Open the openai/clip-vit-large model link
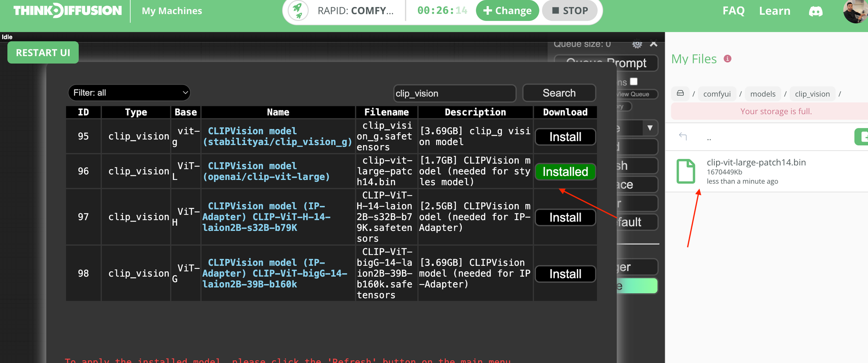The width and height of the screenshot is (868, 363). [x=266, y=172]
